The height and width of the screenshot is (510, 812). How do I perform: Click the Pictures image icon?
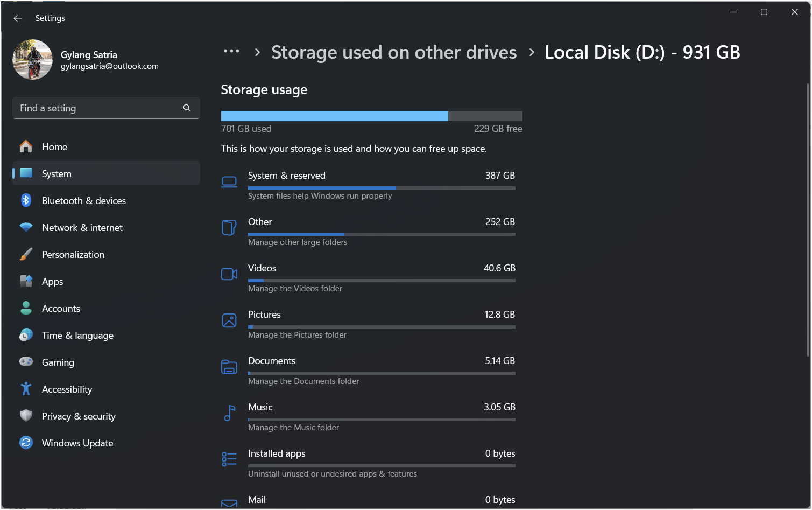(229, 320)
